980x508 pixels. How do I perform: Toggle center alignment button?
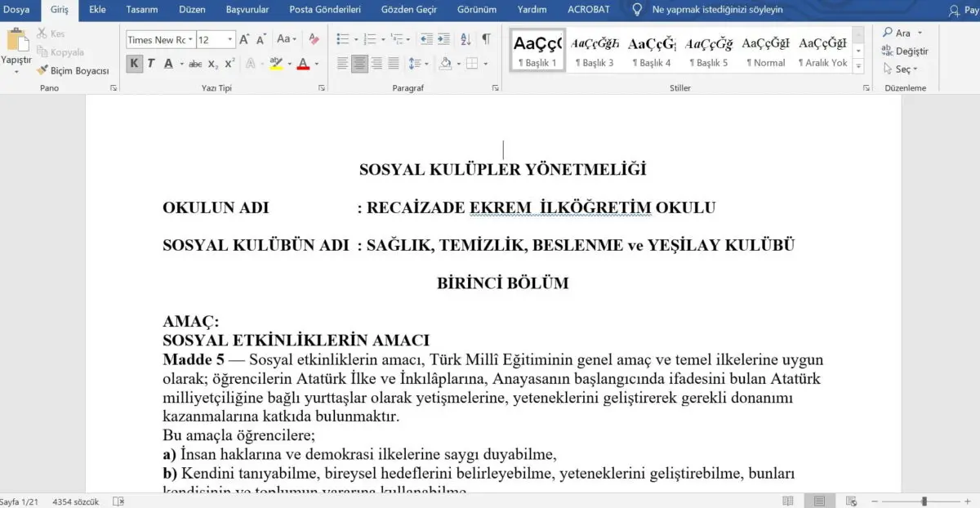[x=360, y=63]
